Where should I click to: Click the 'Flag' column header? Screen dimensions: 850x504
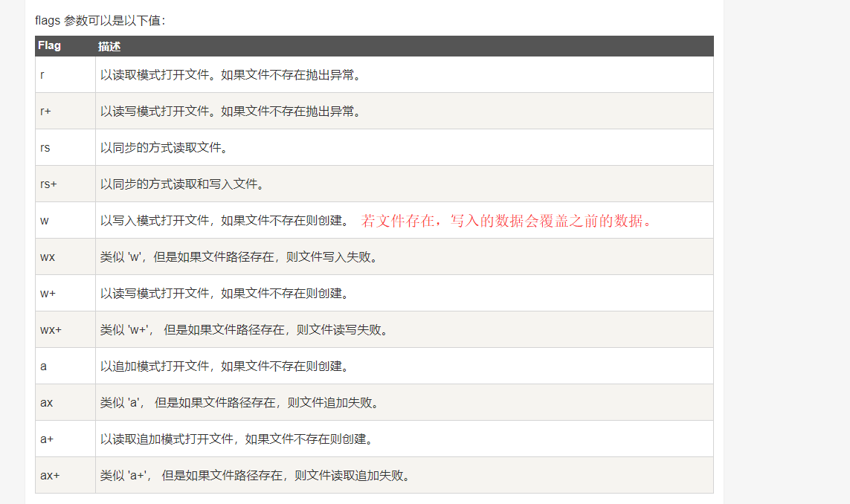point(49,46)
